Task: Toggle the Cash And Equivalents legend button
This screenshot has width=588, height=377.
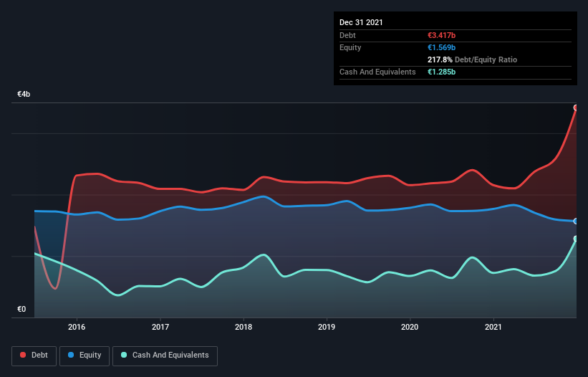Action: 165,355
